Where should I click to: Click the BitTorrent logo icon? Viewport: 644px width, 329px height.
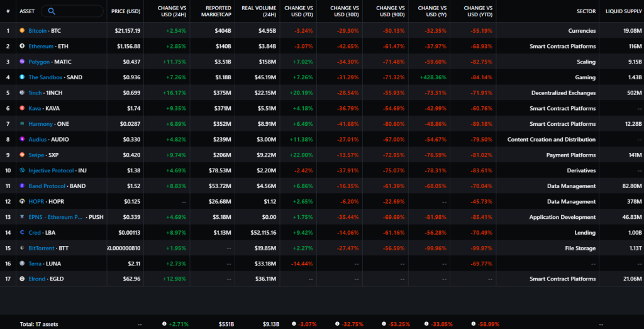coord(22,248)
